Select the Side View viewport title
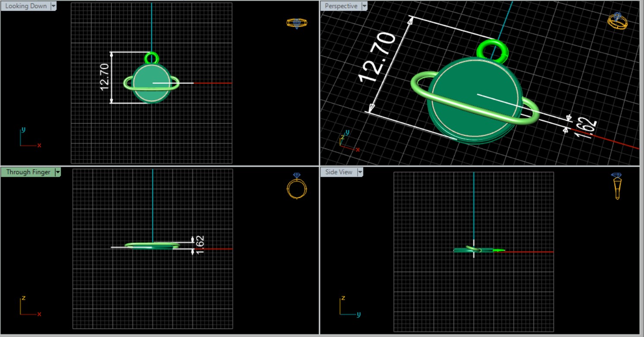The height and width of the screenshot is (337, 644). pyautogui.click(x=339, y=172)
